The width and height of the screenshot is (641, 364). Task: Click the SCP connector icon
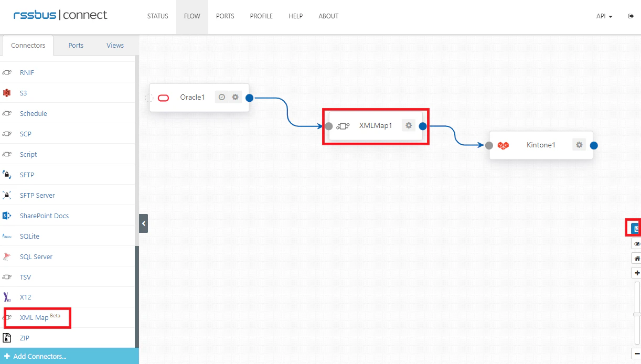pyautogui.click(x=7, y=134)
